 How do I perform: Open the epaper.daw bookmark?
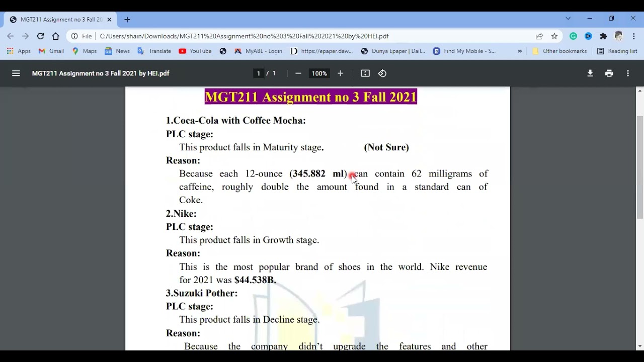(321, 51)
